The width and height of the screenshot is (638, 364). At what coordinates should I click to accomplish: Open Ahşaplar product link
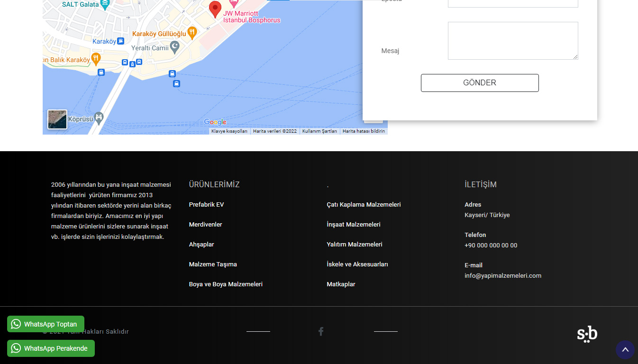pos(201,245)
